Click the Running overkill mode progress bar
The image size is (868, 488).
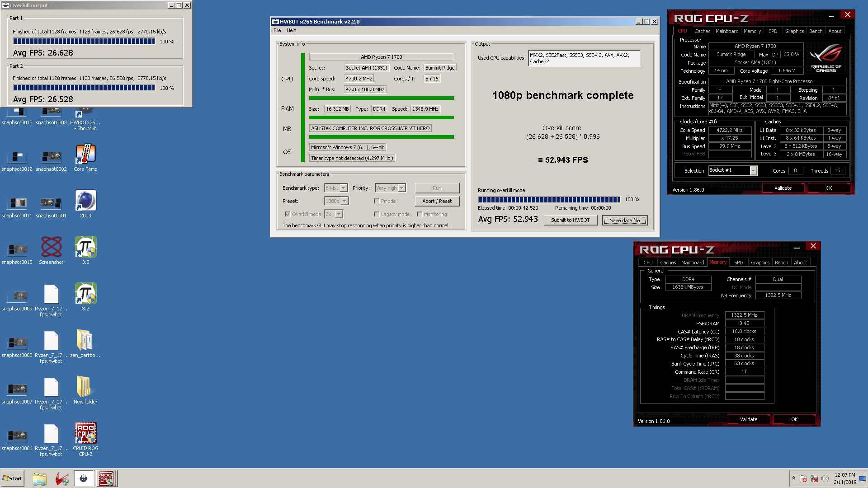click(x=549, y=199)
